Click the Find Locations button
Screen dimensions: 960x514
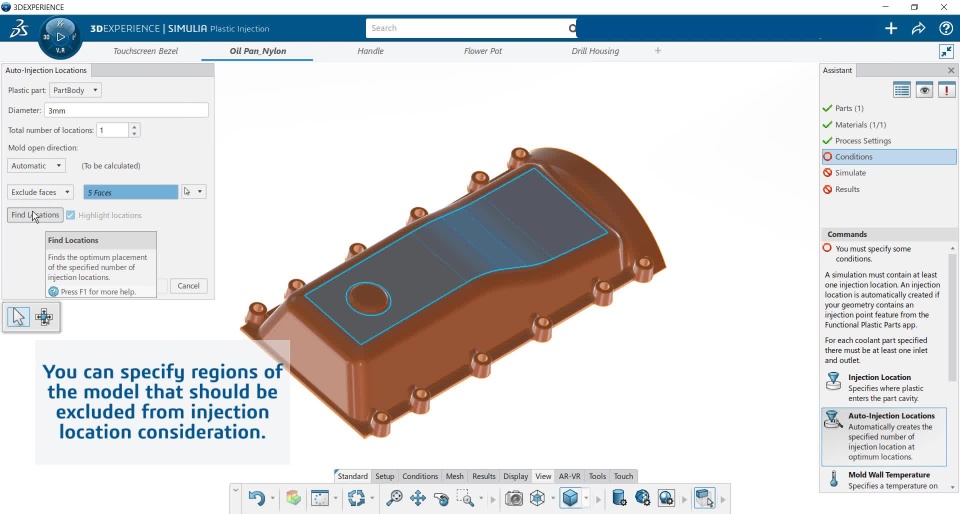pos(36,215)
